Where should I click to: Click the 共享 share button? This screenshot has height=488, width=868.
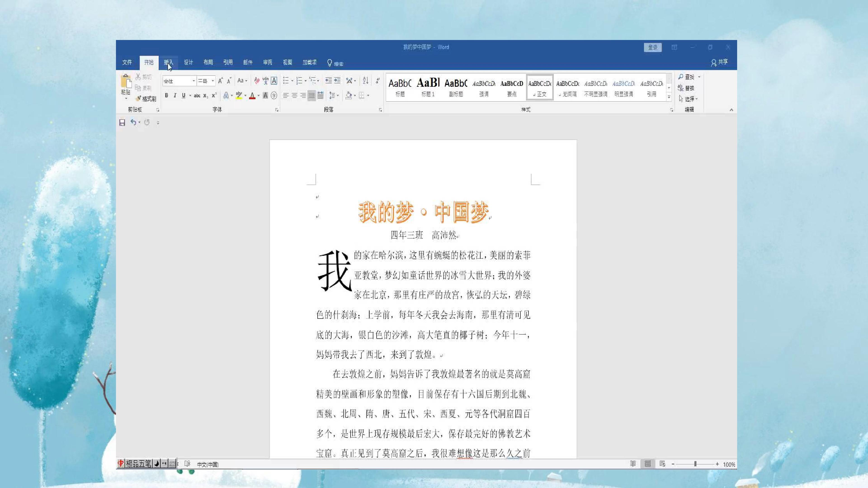coord(719,62)
